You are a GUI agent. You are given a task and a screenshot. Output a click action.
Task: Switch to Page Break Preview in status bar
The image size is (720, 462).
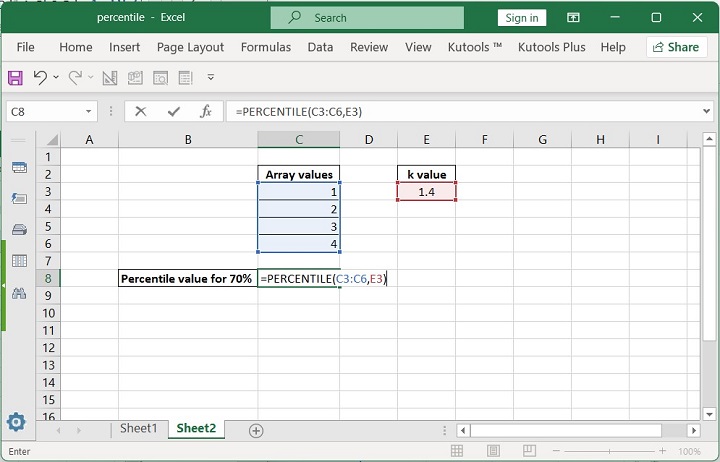[x=529, y=451]
